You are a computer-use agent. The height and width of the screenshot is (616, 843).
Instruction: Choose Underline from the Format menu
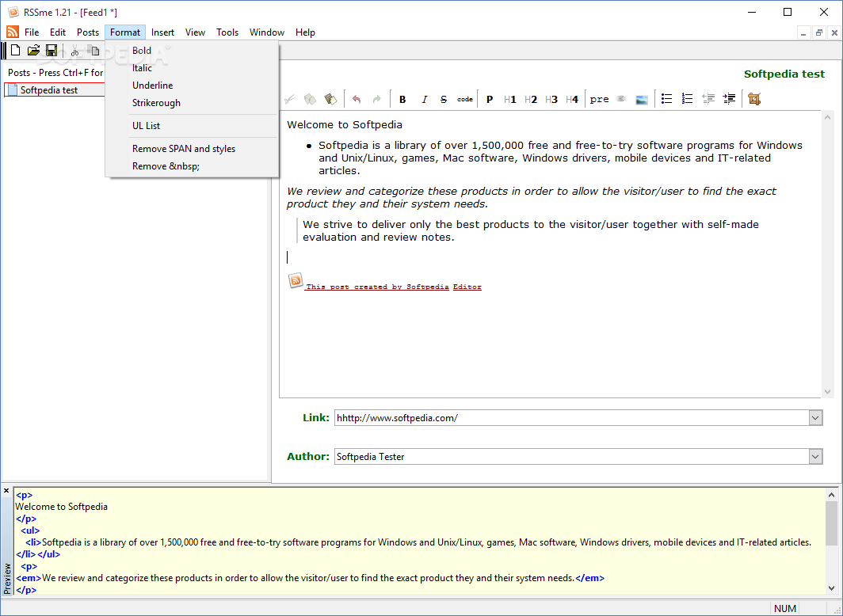click(x=192, y=86)
